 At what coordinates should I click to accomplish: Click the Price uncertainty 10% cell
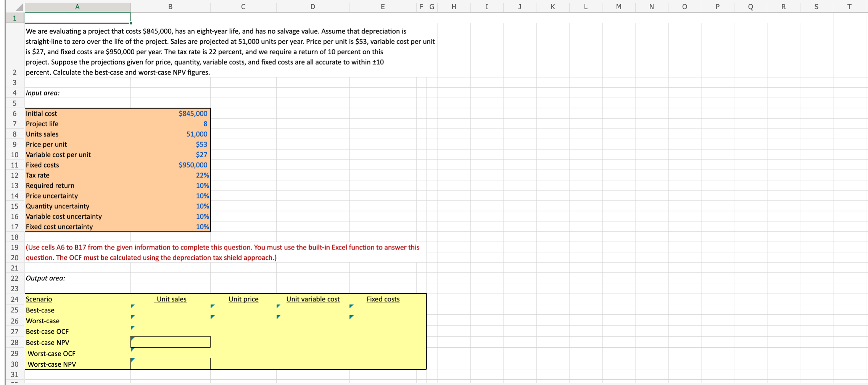click(x=171, y=196)
